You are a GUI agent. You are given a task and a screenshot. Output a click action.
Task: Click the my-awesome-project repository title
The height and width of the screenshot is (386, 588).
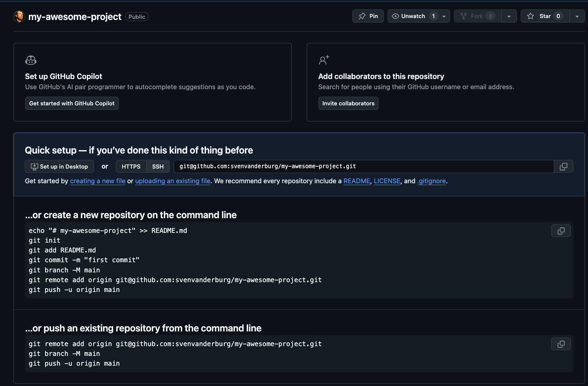75,17
